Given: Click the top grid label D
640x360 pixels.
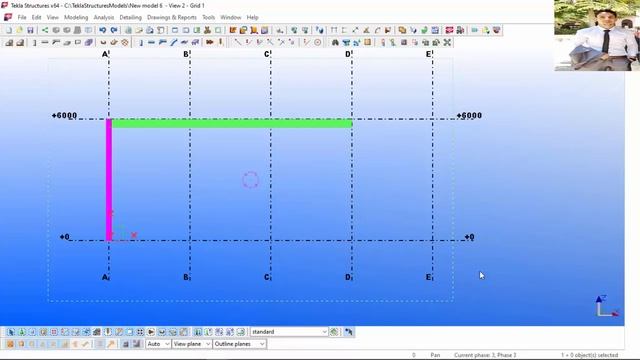Looking at the screenshot, I should [348, 54].
